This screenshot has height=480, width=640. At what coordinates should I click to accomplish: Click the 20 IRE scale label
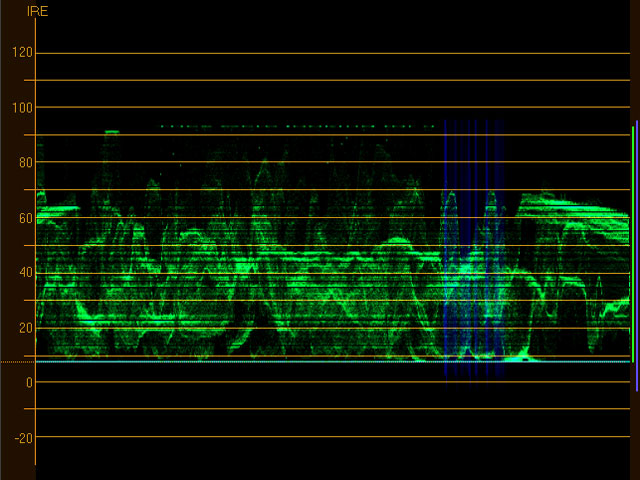pyautogui.click(x=26, y=328)
